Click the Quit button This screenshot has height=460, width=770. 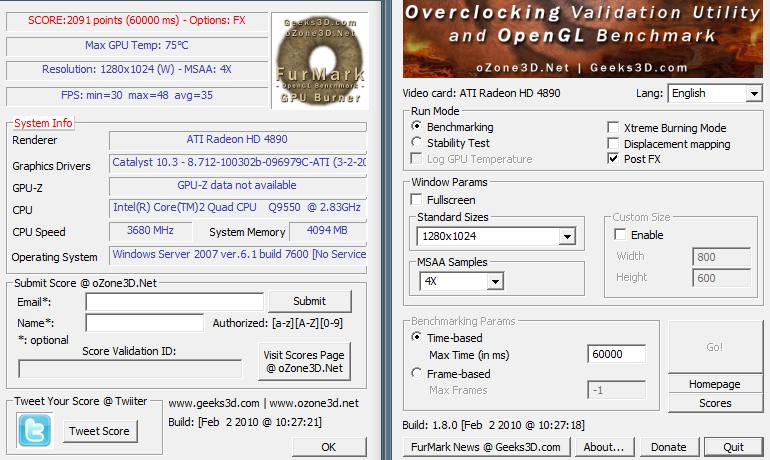[734, 447]
